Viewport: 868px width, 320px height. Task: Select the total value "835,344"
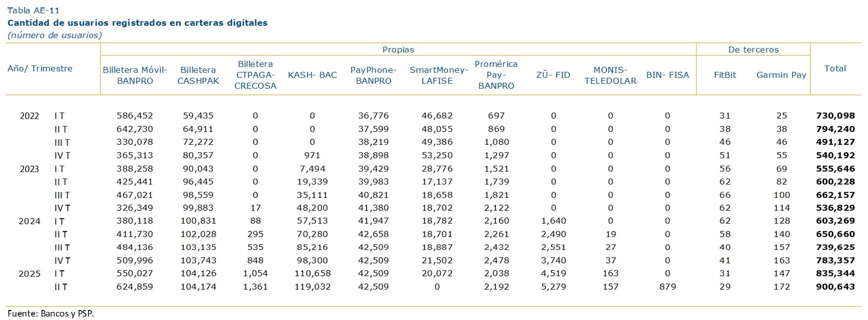coord(835,273)
